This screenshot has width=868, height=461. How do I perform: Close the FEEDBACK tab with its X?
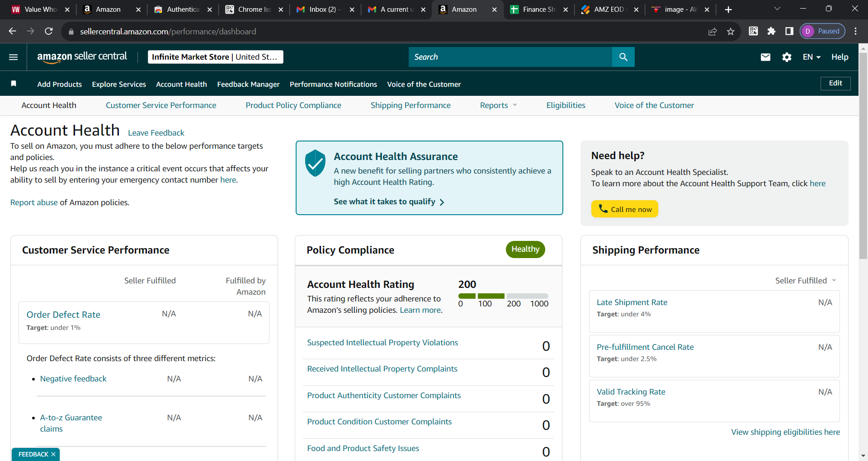53,454
